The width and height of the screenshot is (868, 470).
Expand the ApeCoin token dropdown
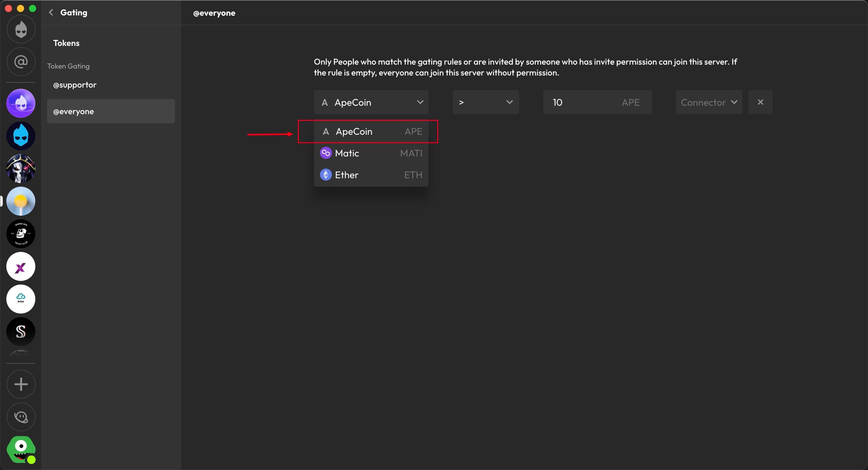point(371,102)
